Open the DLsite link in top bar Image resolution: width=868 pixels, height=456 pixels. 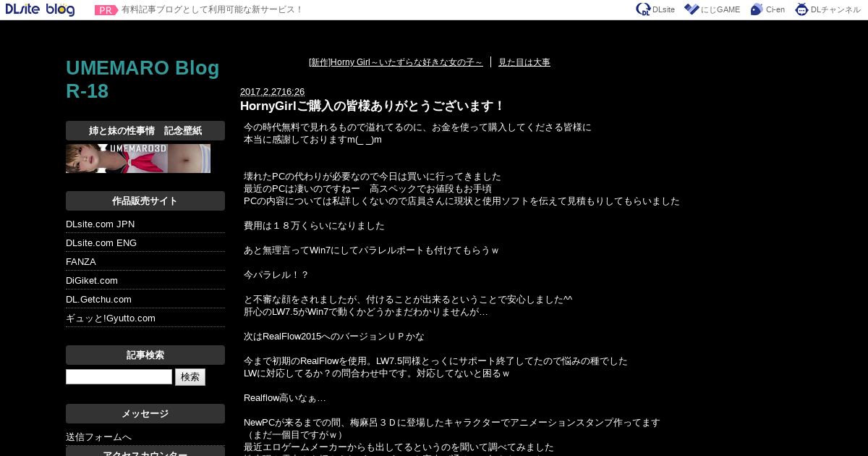point(655,9)
